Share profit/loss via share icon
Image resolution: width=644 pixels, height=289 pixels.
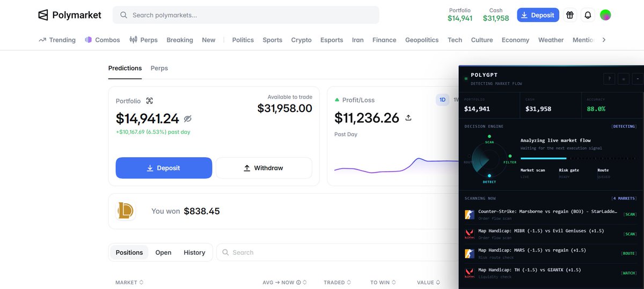point(408,117)
